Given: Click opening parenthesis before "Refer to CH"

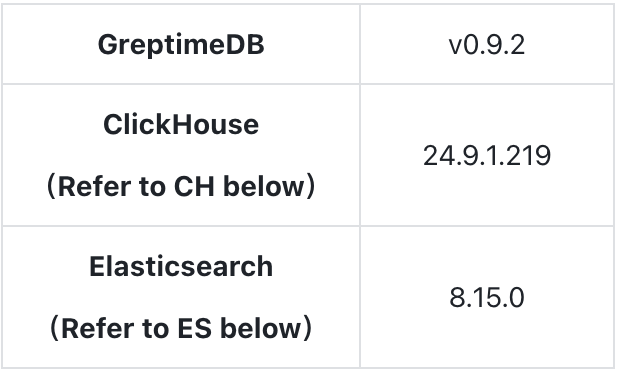Looking at the screenshot, I should coord(51,186).
